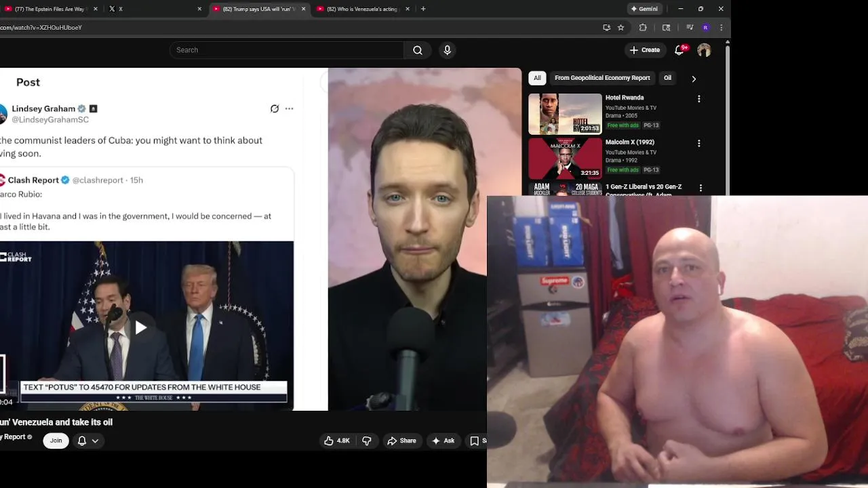868x488 pixels.
Task: Open a new browser tab
Action: [x=423, y=9]
